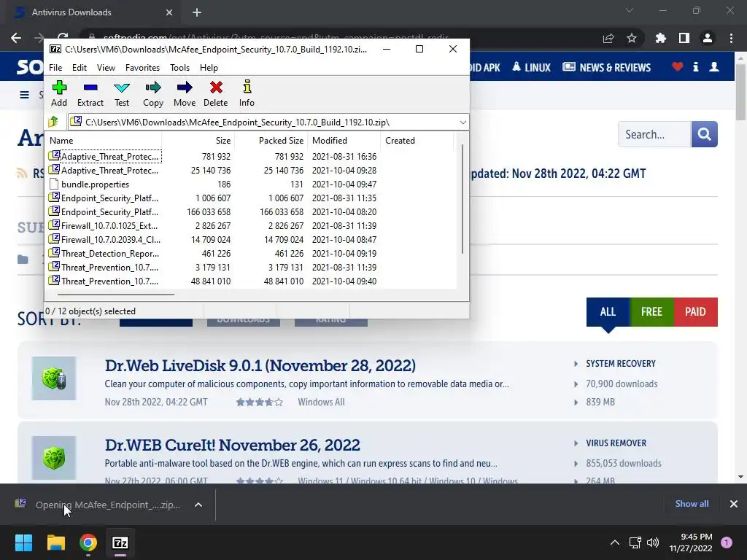Screen dimensions: 747x560
Task: Click the 7-Zip horizontal scrollbar
Action: click(115, 295)
